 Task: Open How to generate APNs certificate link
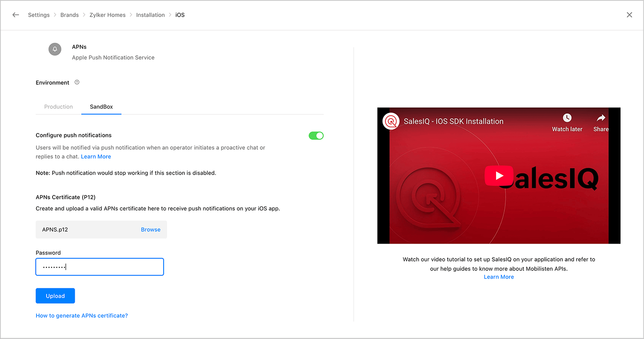coord(82,316)
